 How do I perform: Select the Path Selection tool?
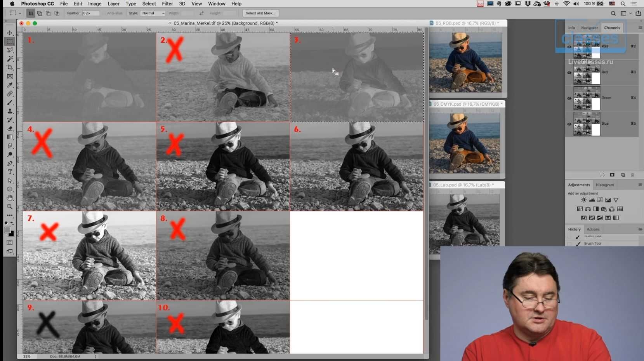pos(10,181)
